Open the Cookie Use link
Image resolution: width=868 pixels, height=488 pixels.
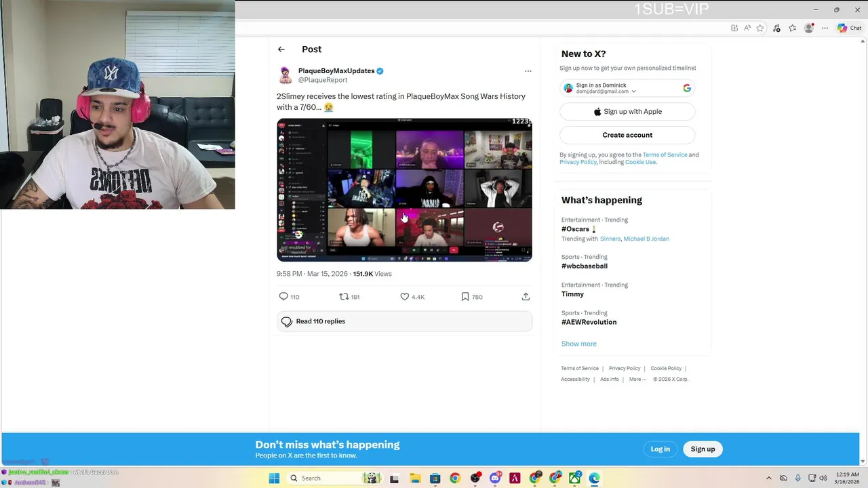tap(640, 162)
